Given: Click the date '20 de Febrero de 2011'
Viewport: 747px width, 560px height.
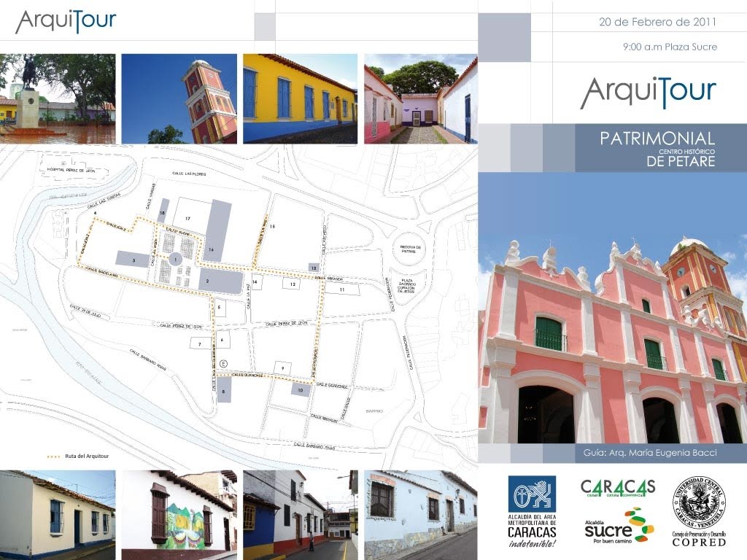Looking at the screenshot, I should tap(657, 22).
